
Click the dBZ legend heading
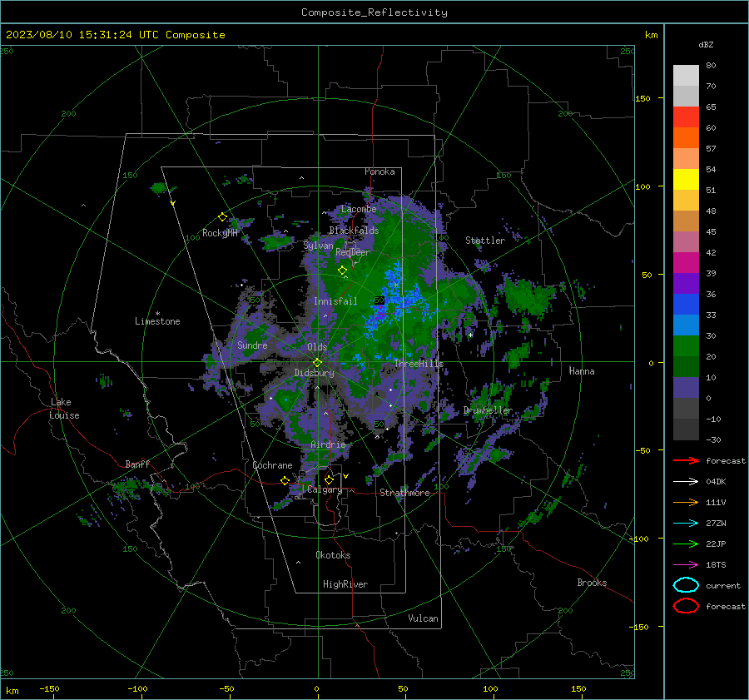tap(706, 44)
